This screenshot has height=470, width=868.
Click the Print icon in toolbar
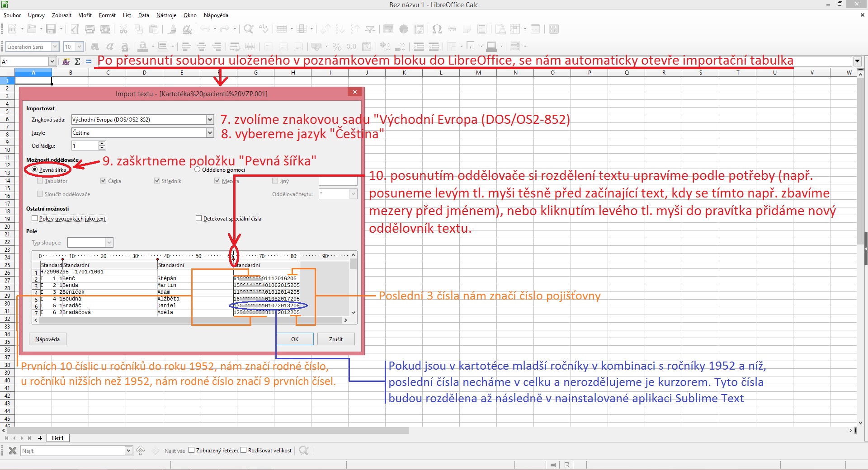click(90, 29)
